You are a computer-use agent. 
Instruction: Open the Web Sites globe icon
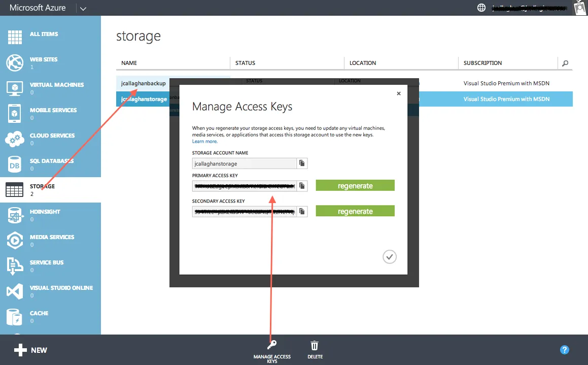15,62
